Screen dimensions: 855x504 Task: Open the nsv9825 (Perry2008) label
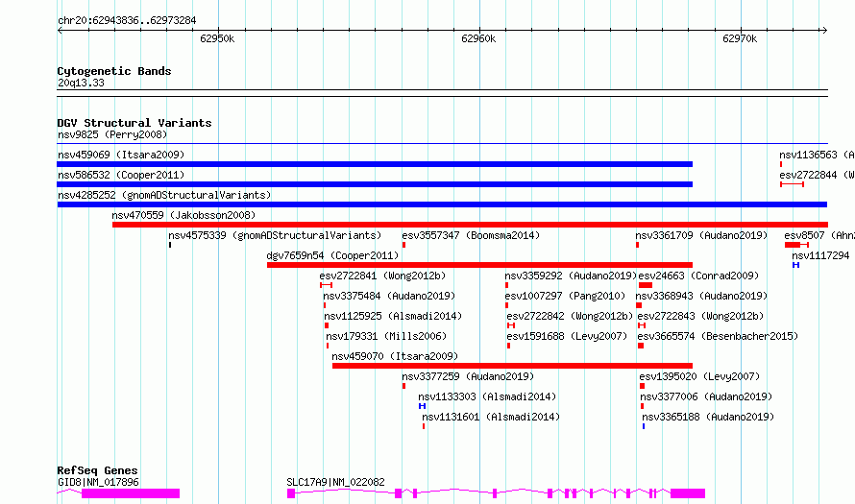coord(112,134)
